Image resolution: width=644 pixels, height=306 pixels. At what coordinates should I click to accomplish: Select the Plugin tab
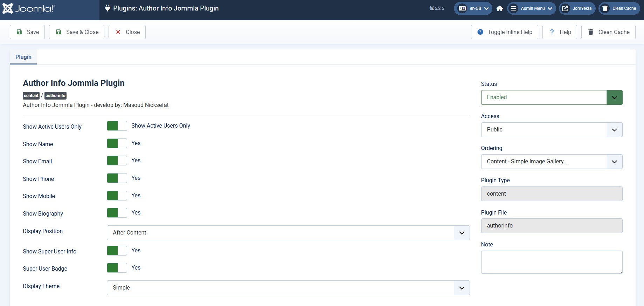point(23,57)
